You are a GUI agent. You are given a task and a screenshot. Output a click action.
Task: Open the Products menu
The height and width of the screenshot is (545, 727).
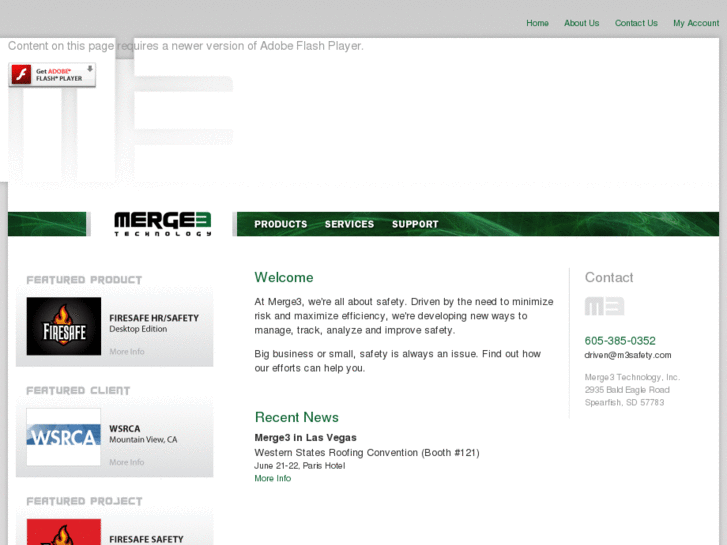click(x=281, y=224)
